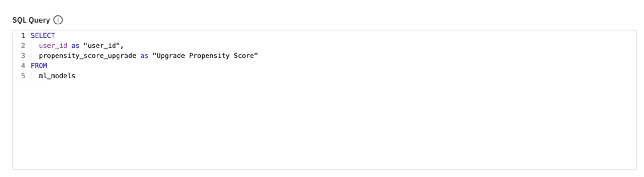Screen dimensions: 644x177
Task: Click the trailing comma on line 2
Action: 122,46
